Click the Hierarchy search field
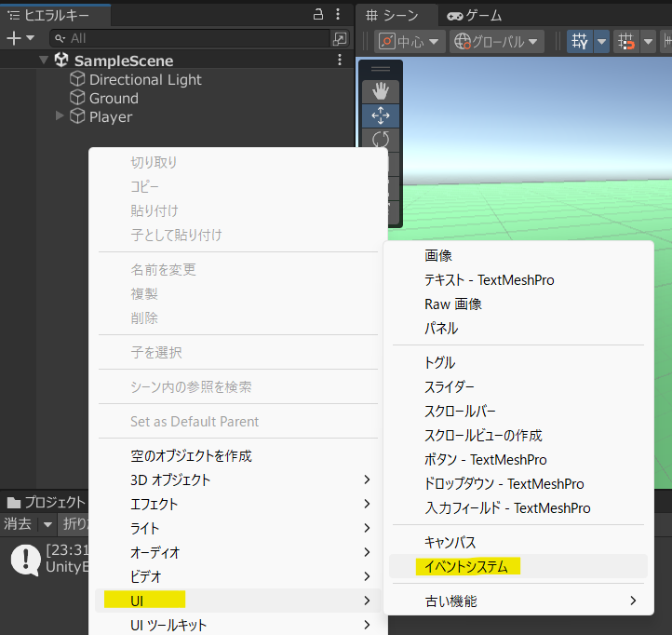 [x=190, y=38]
